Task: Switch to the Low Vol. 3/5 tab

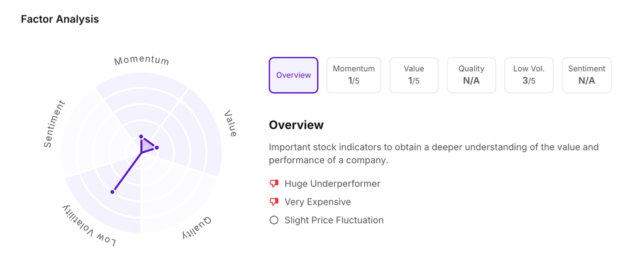Action: tap(529, 75)
